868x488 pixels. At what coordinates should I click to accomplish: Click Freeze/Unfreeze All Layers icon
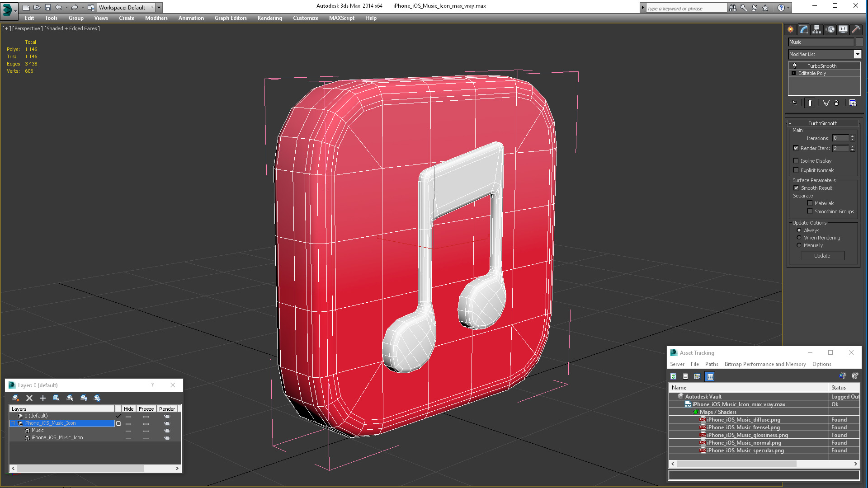click(97, 398)
